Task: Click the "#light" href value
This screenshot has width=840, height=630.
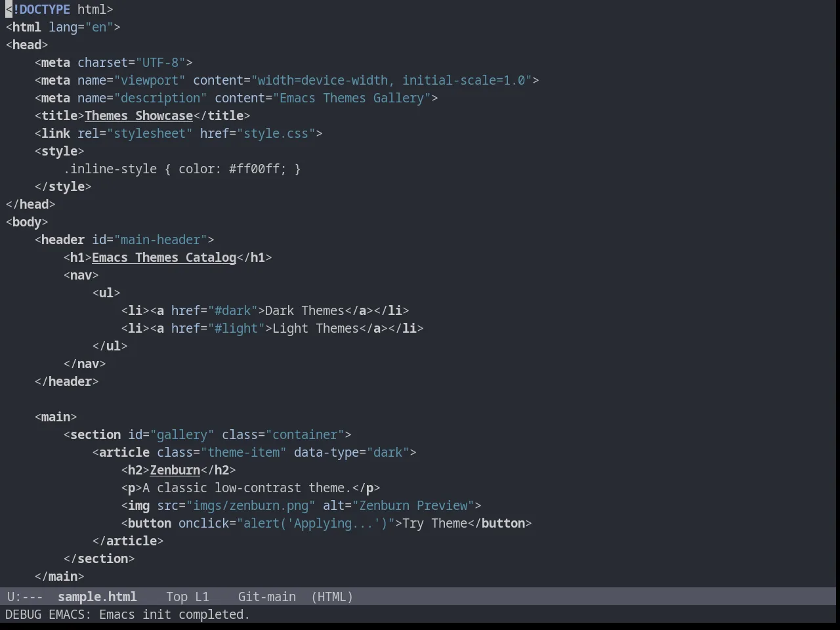Action: pyautogui.click(x=236, y=328)
